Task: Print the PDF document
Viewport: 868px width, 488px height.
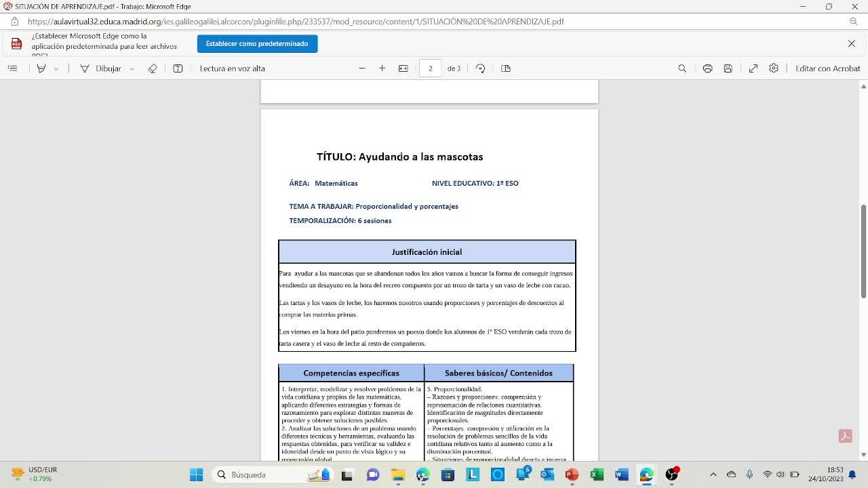Action: pyautogui.click(x=707, y=68)
